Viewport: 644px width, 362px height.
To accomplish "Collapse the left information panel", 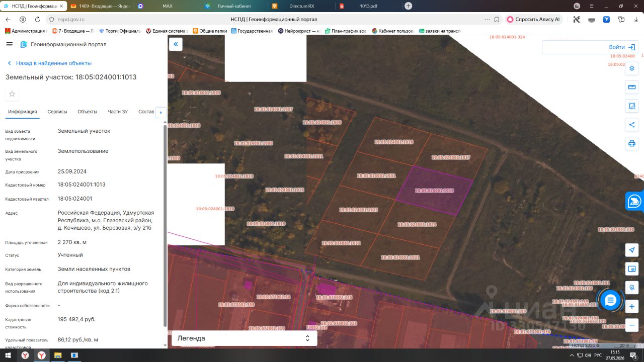I will point(176,44).
